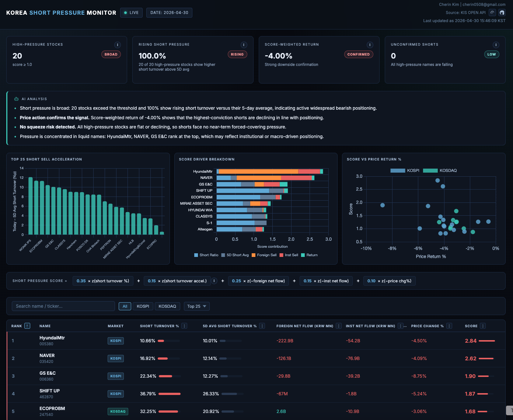Viewport: 513px width, 420px height.
Task: Open the info icon on High-Pressure Stocks card
Action: 118,45
